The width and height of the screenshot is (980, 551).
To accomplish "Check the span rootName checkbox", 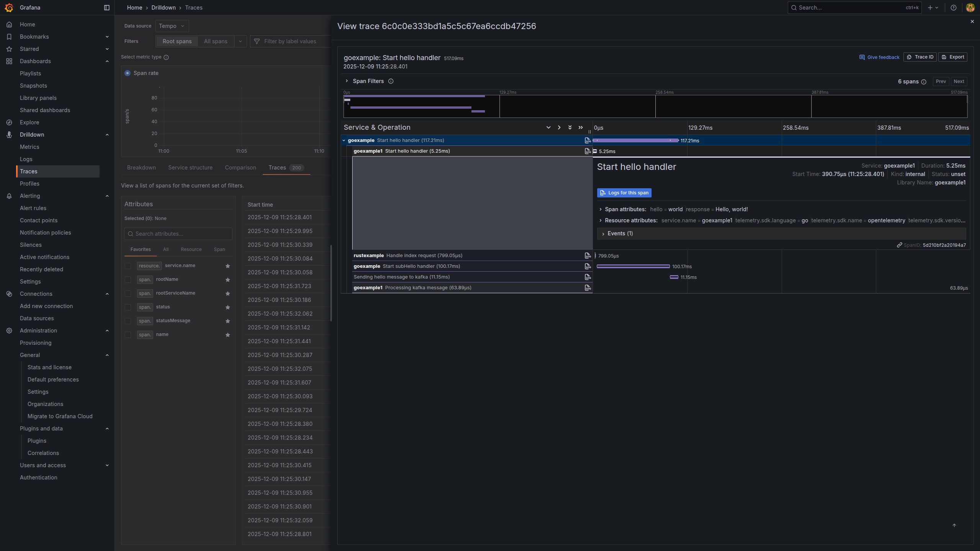I will coord(128,280).
